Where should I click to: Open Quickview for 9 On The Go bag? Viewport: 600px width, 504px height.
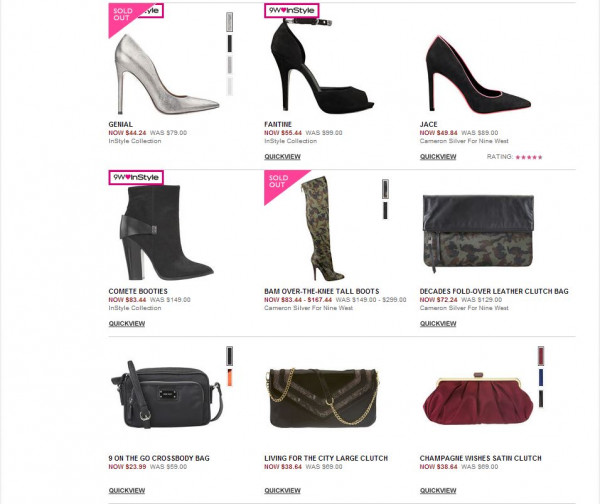coord(127,490)
